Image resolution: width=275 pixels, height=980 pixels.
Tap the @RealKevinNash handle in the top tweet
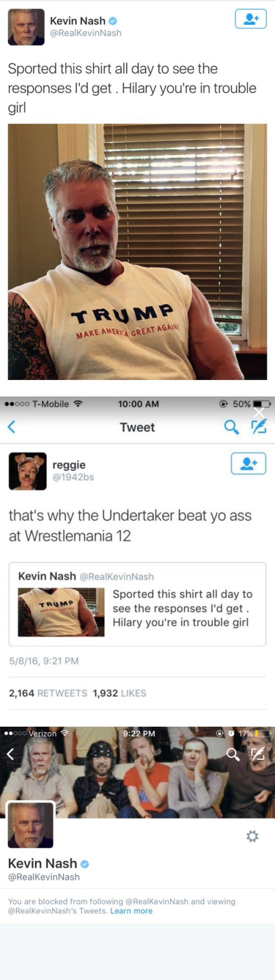click(86, 33)
